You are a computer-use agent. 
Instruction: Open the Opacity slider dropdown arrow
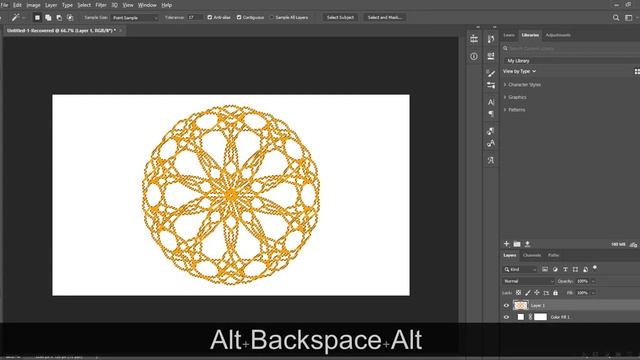coord(593,281)
